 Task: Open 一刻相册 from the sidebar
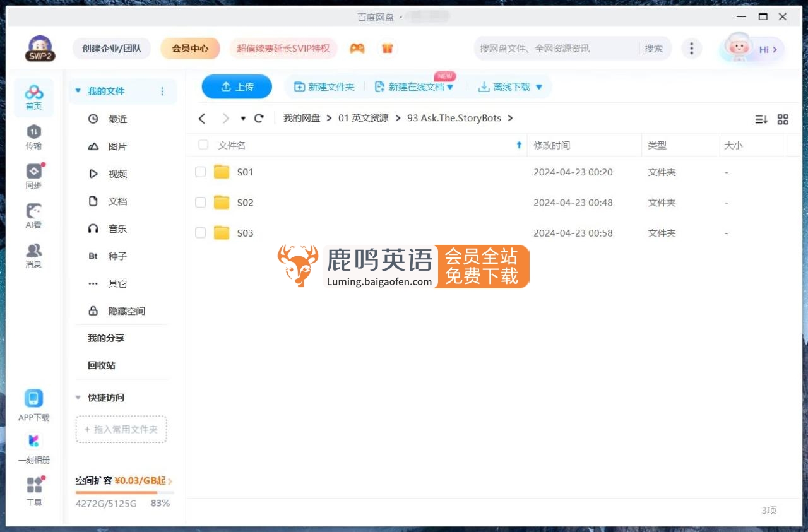click(x=33, y=445)
